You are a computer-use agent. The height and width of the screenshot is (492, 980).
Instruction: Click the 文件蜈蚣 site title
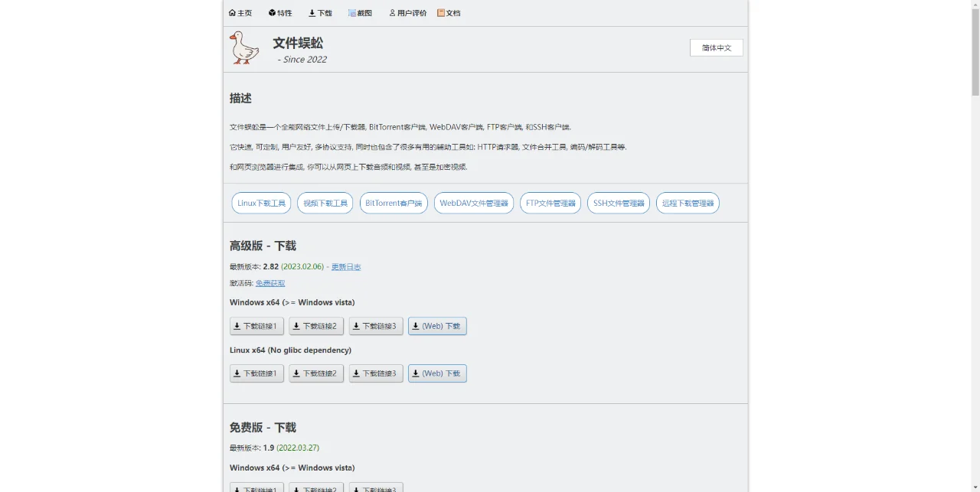point(298,43)
